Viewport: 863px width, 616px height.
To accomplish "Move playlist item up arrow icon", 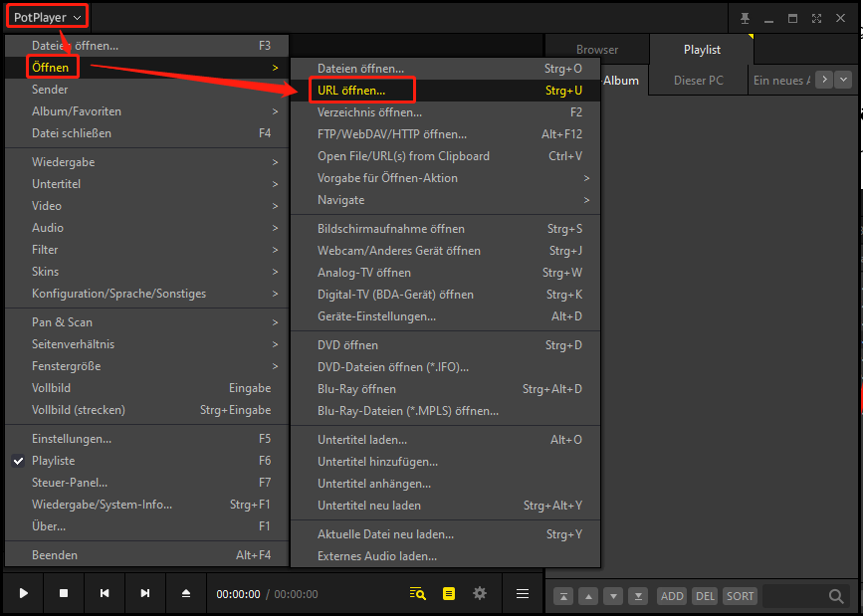I will 588,596.
